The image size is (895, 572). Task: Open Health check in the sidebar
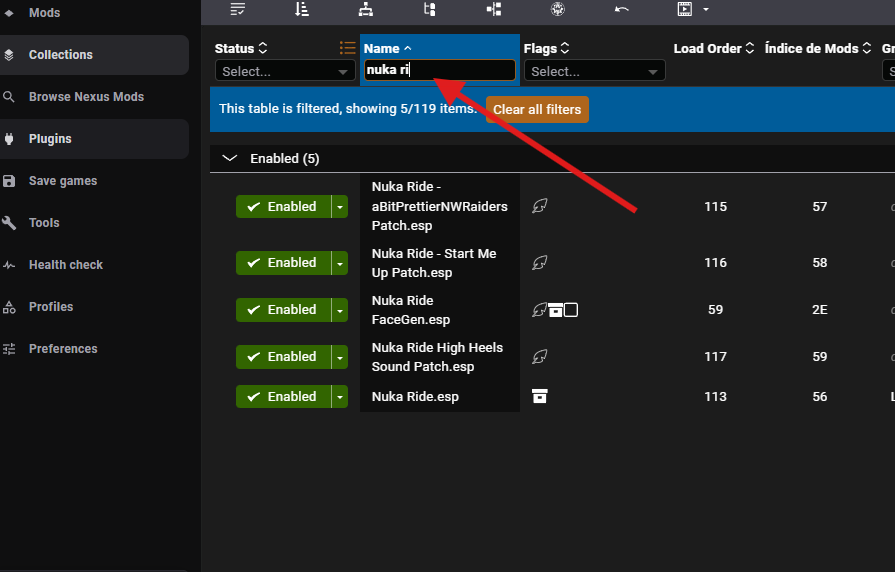tap(94, 265)
